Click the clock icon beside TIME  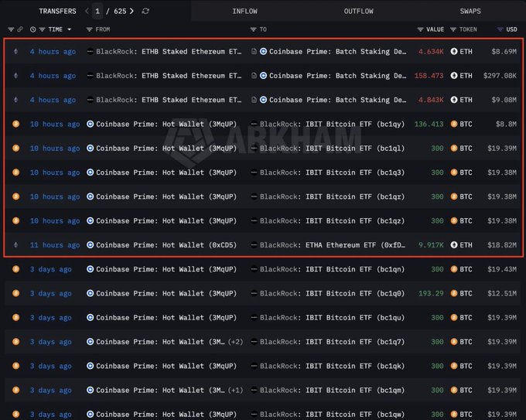coord(32,29)
